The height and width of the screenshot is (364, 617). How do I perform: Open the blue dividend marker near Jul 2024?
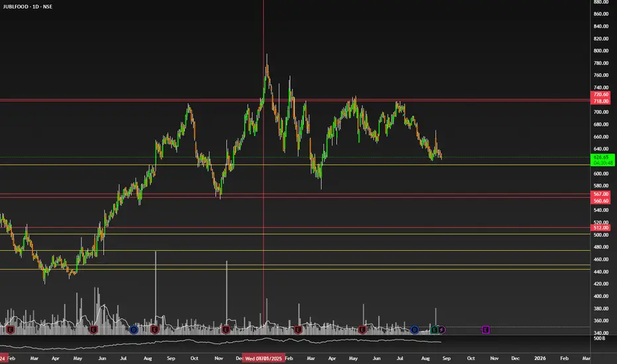[x=134, y=330]
